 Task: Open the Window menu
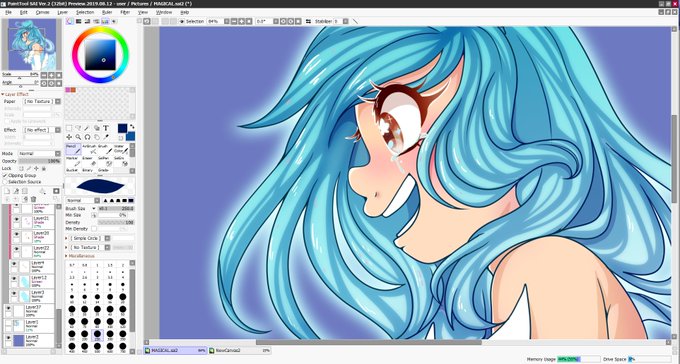(163, 12)
